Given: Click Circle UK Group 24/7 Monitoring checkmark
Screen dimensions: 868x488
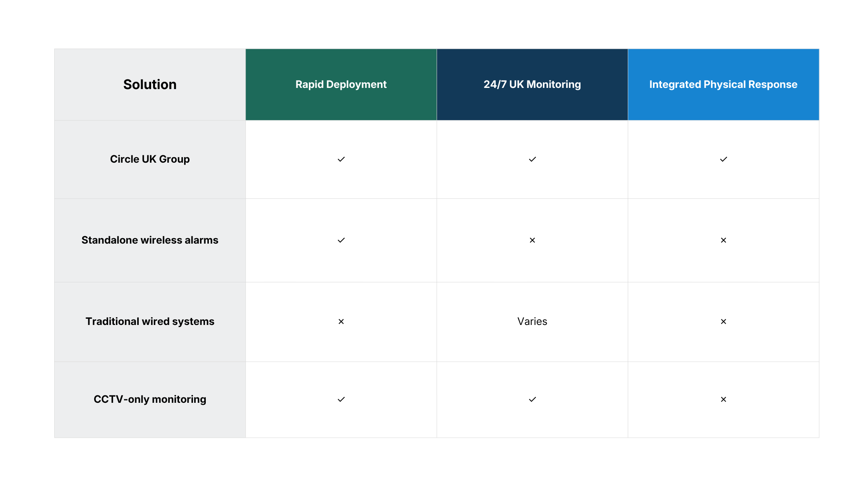Looking at the screenshot, I should point(532,159).
